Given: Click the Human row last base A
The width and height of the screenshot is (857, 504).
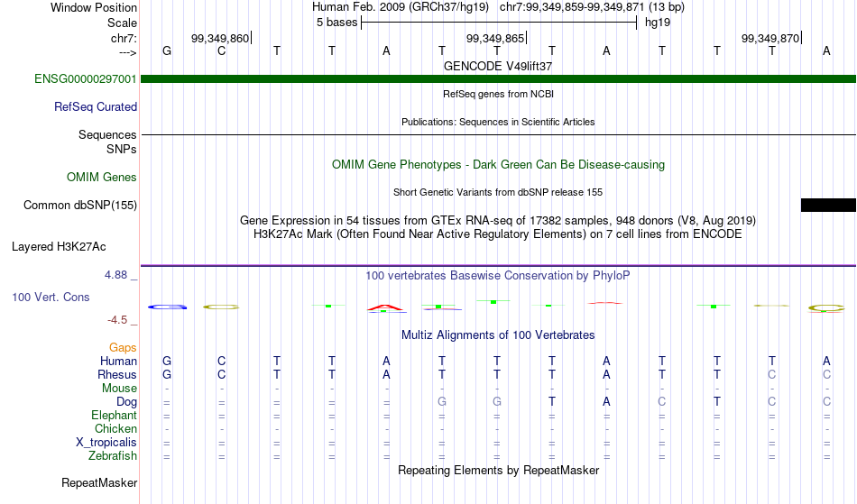Looking at the screenshot, I should click(826, 362).
